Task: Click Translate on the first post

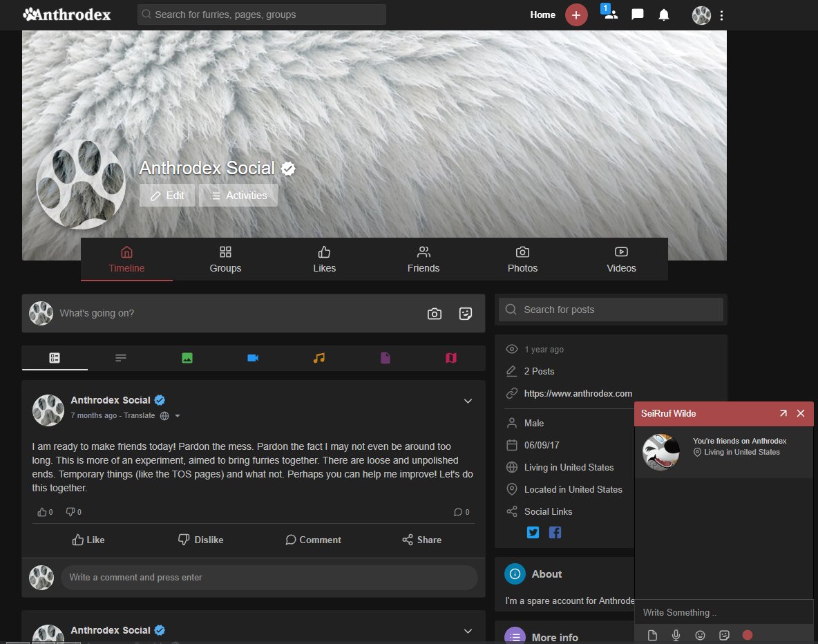Action: click(x=140, y=415)
